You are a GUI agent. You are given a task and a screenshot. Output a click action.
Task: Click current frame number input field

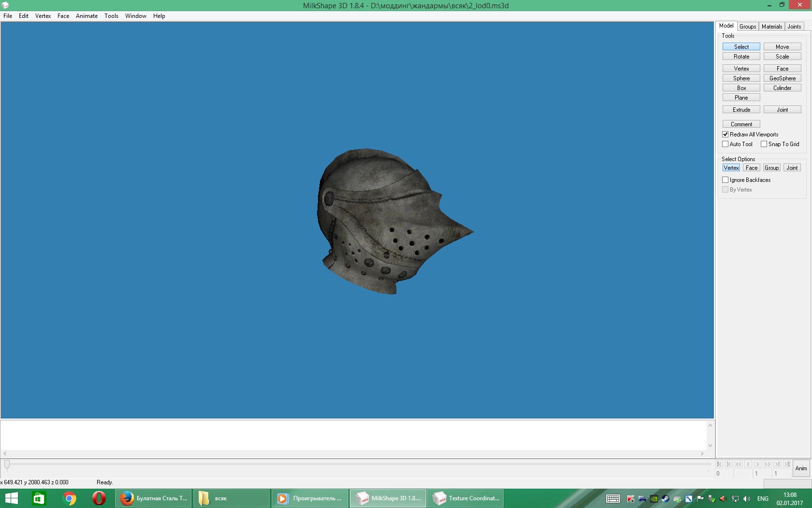point(724,474)
